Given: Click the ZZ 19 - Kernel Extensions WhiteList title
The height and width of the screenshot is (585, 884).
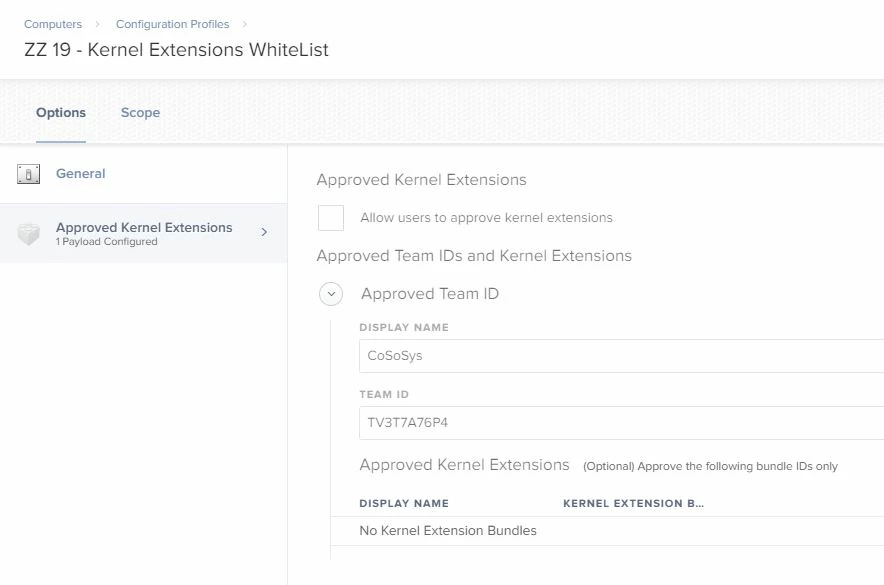Looking at the screenshot, I should click(176, 50).
